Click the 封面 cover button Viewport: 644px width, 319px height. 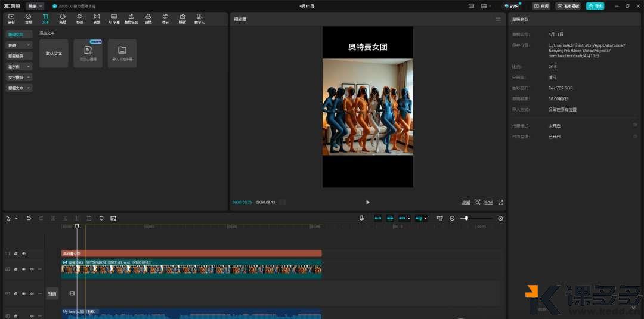pos(52,293)
